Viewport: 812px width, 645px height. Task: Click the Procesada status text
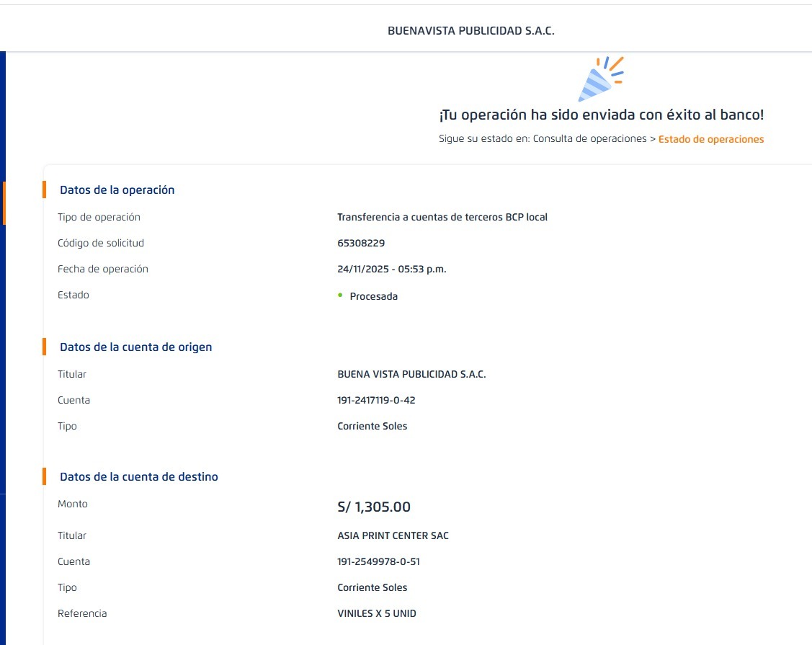point(373,296)
